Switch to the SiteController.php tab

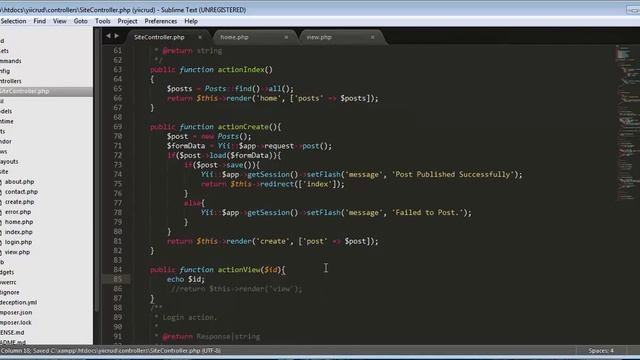coord(159,37)
